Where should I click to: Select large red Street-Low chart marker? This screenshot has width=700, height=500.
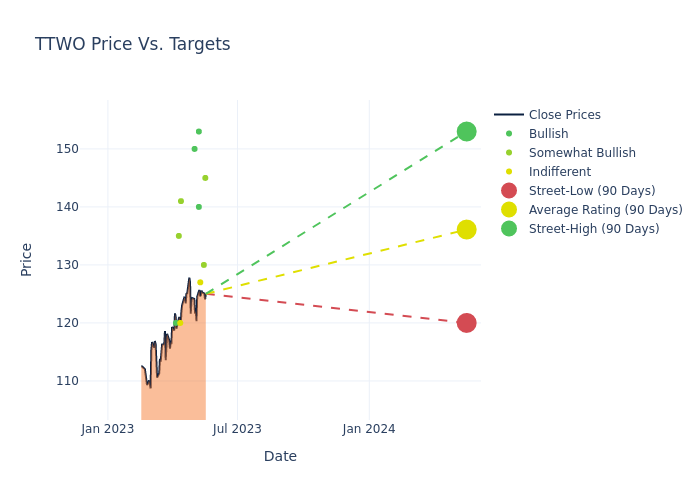pyautogui.click(x=467, y=323)
